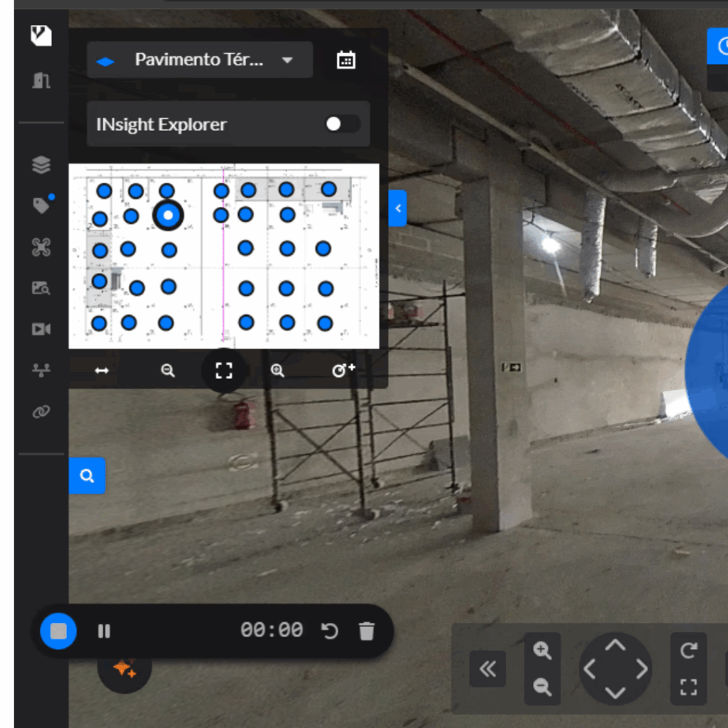Delete recording with trash icon
The height and width of the screenshot is (728, 728).
366,631
